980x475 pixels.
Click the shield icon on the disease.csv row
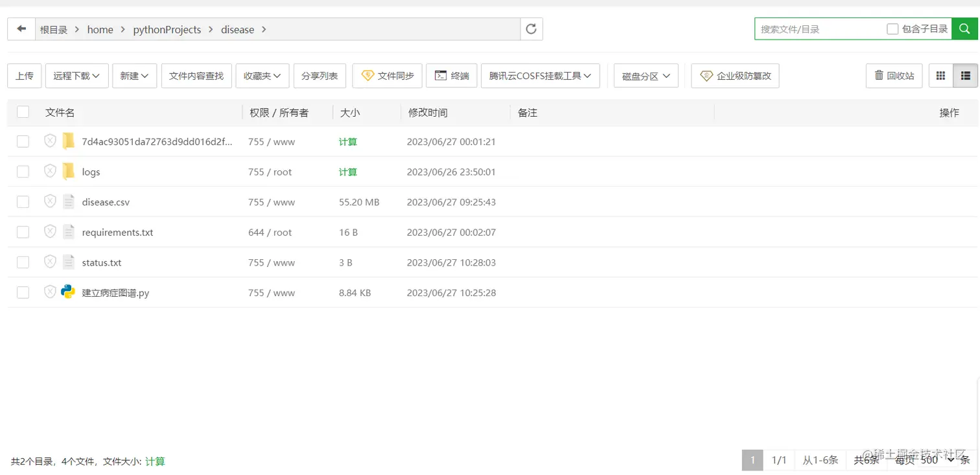click(x=50, y=202)
